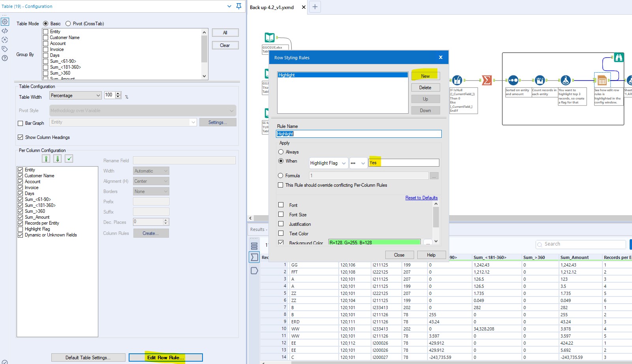Screen dimensions: 632x364
Task: Pin the Configuration panel
Action: 239,6
